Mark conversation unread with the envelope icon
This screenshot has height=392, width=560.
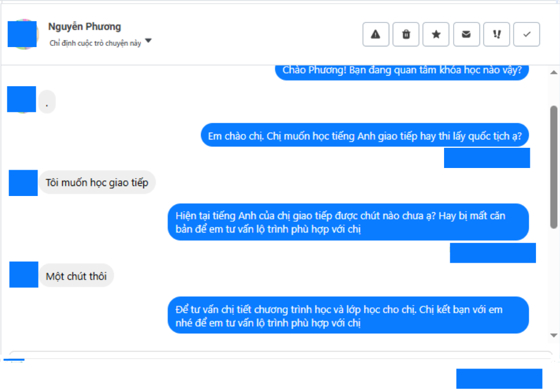coord(466,34)
